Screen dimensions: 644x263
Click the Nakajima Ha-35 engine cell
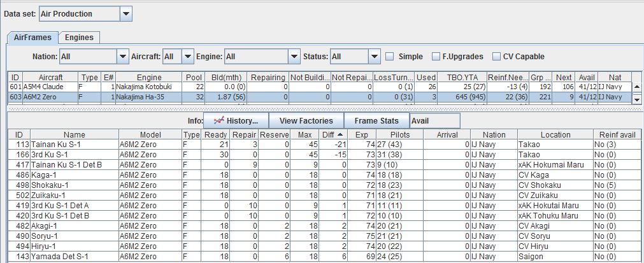tap(148, 97)
